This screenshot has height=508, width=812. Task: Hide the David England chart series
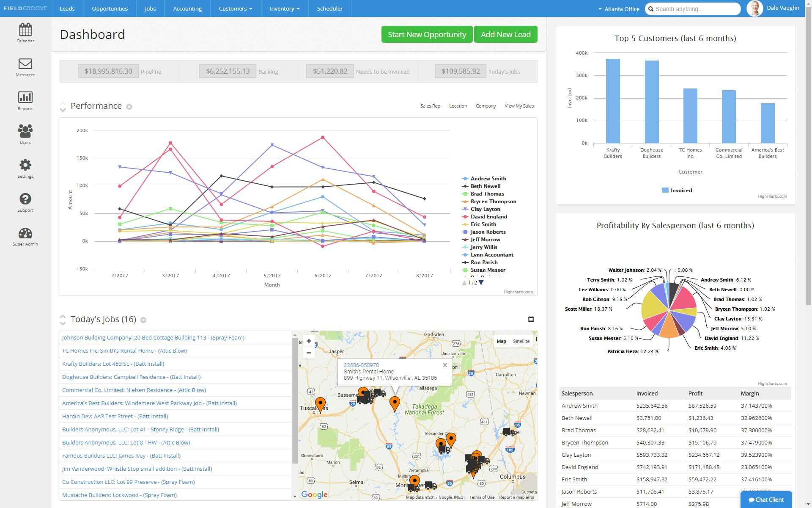tap(488, 217)
